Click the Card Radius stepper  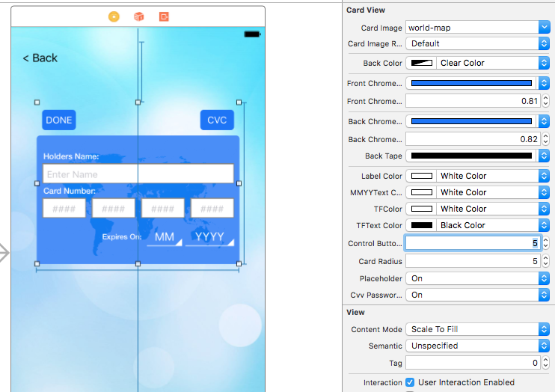(x=545, y=261)
